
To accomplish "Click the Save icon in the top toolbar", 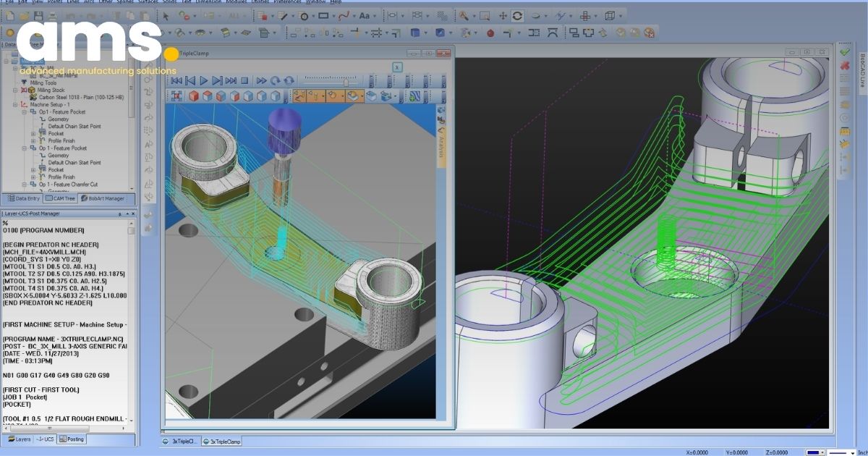I will pyautogui.click(x=38, y=14).
